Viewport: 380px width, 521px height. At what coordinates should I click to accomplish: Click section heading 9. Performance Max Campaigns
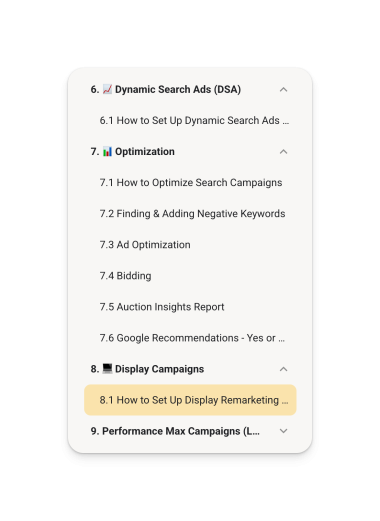(x=175, y=431)
